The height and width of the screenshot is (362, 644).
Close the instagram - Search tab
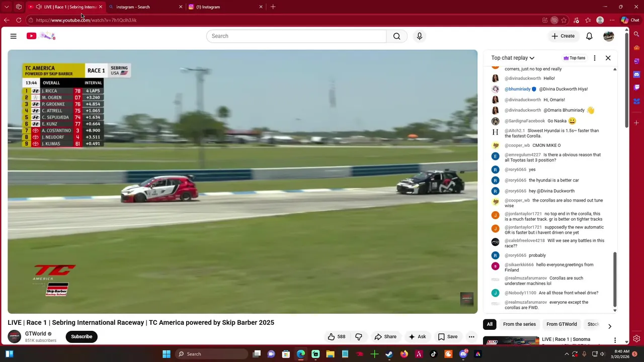181,7
